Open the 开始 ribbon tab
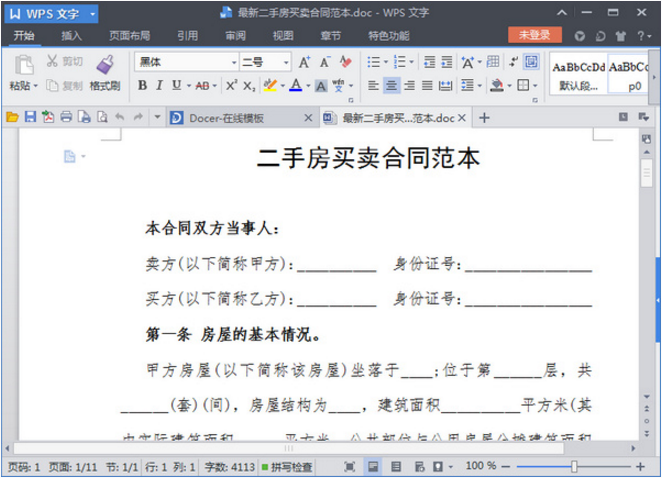Image resolution: width=662 pixels, height=478 pixels. (24, 36)
